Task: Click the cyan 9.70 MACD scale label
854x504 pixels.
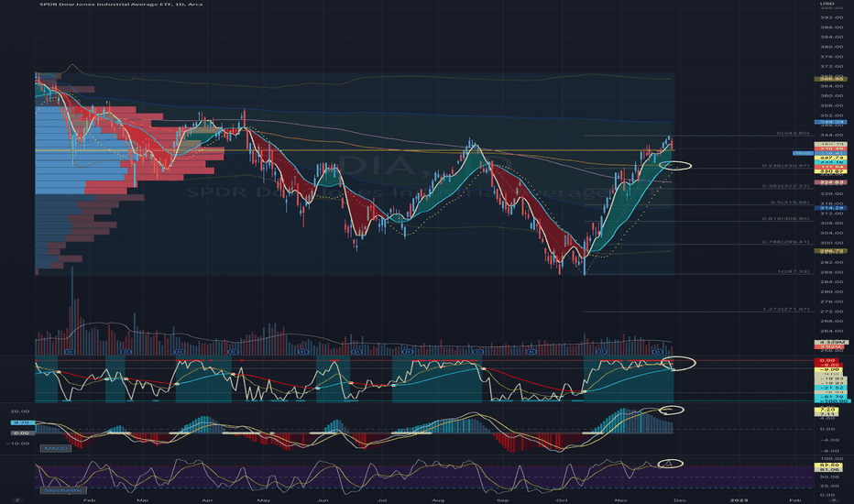Action: point(22,422)
